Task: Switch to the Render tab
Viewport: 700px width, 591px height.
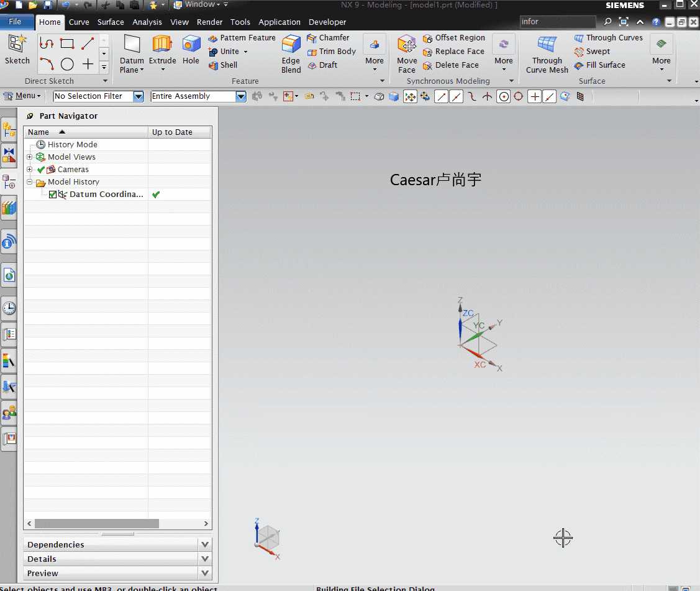Action: coord(209,22)
